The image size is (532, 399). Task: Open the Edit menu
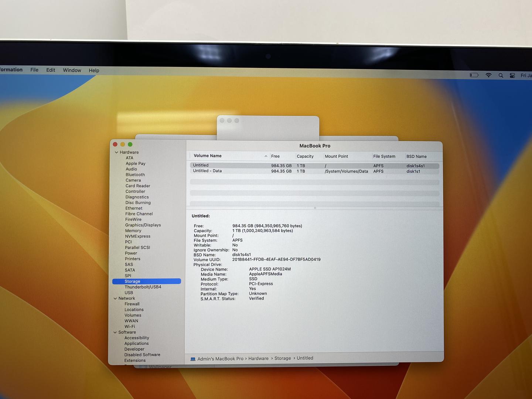pyautogui.click(x=51, y=70)
